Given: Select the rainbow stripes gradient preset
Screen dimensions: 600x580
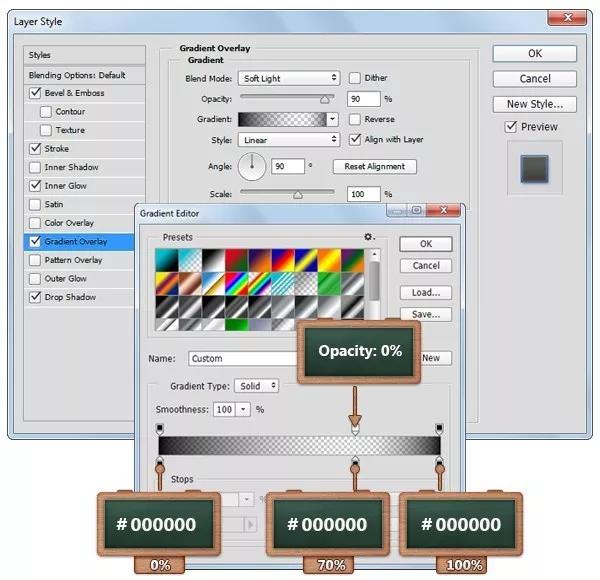Looking at the screenshot, I should (x=236, y=283).
